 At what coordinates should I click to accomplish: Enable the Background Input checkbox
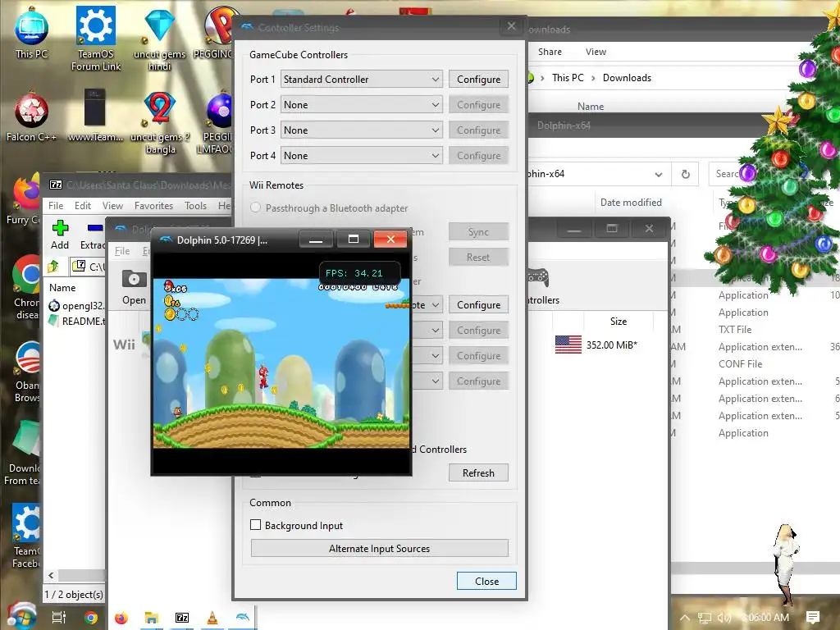256,525
